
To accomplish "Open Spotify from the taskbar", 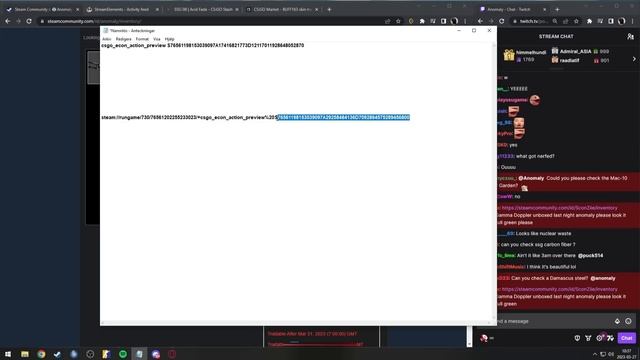I will click(123, 354).
